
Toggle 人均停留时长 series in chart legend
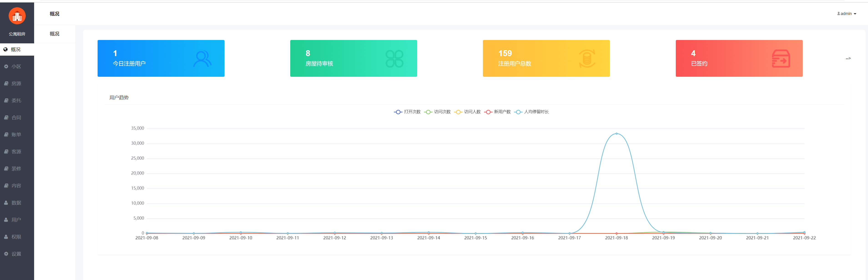coord(531,112)
